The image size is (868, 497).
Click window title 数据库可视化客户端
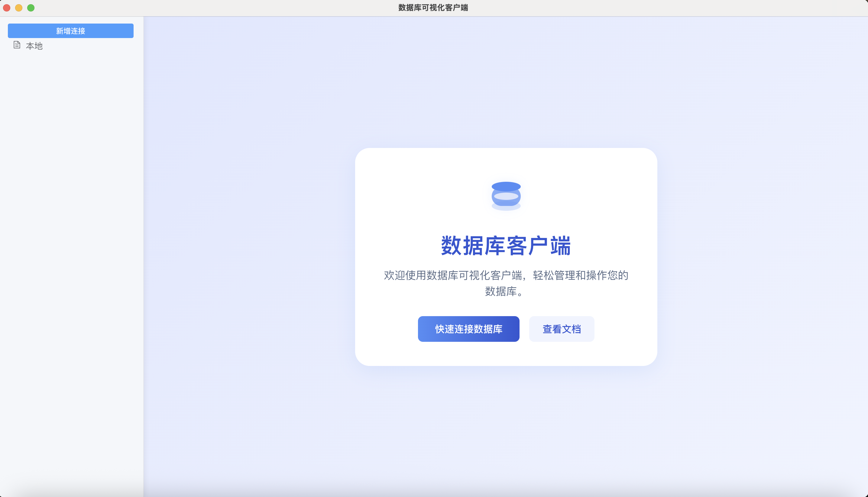pos(433,8)
